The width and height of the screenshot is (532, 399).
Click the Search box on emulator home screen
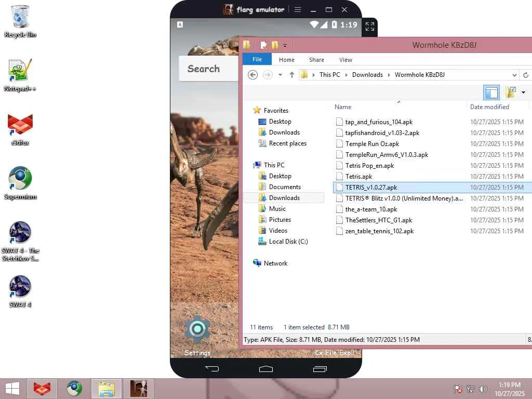tap(209, 69)
